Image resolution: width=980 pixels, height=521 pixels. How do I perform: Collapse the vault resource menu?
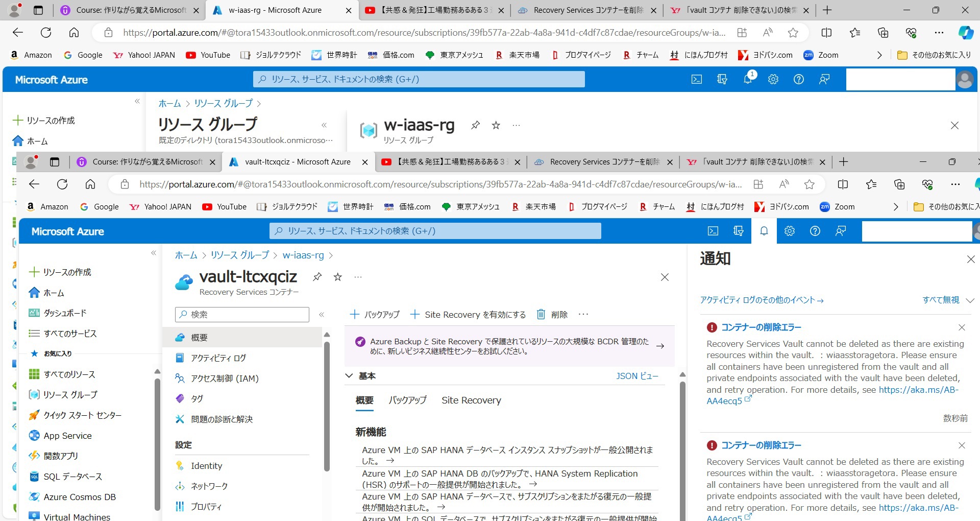(x=322, y=315)
